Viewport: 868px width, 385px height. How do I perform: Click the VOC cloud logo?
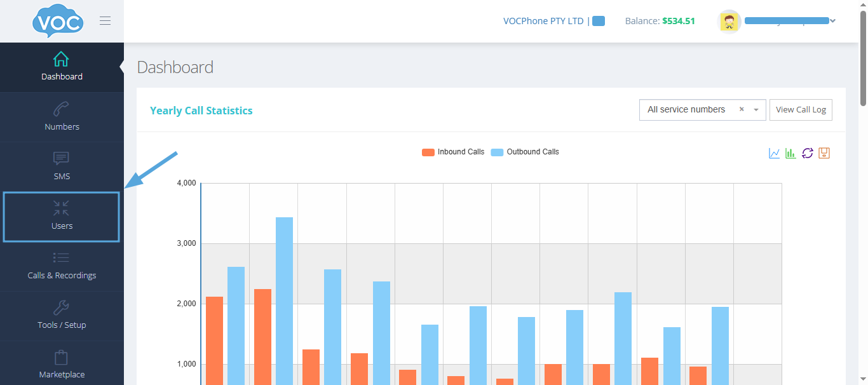58,22
